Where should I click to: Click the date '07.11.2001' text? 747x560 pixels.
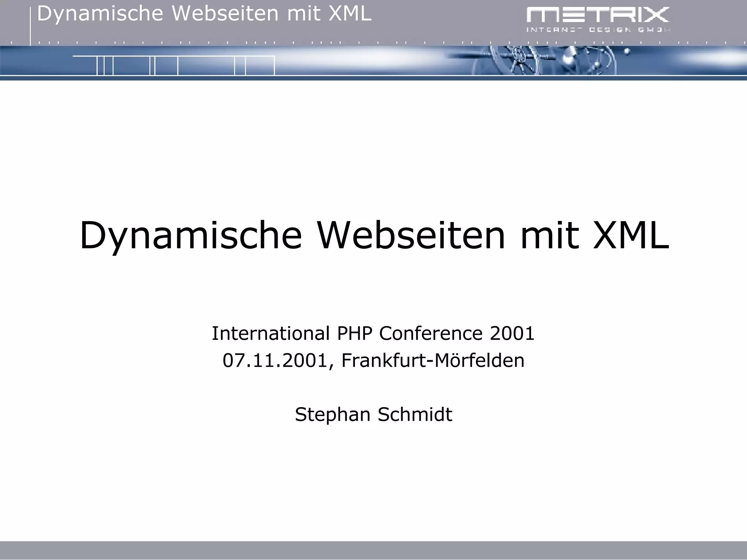click(x=275, y=361)
